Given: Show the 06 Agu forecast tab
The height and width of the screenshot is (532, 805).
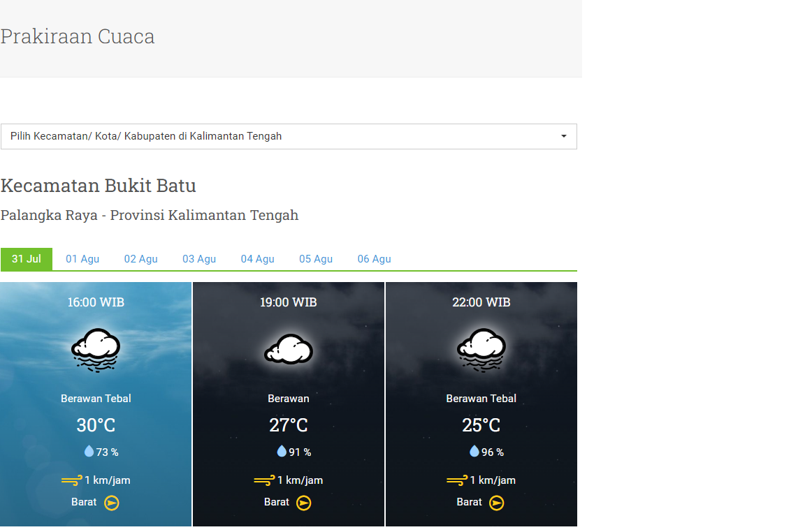Looking at the screenshot, I should pyautogui.click(x=375, y=259).
